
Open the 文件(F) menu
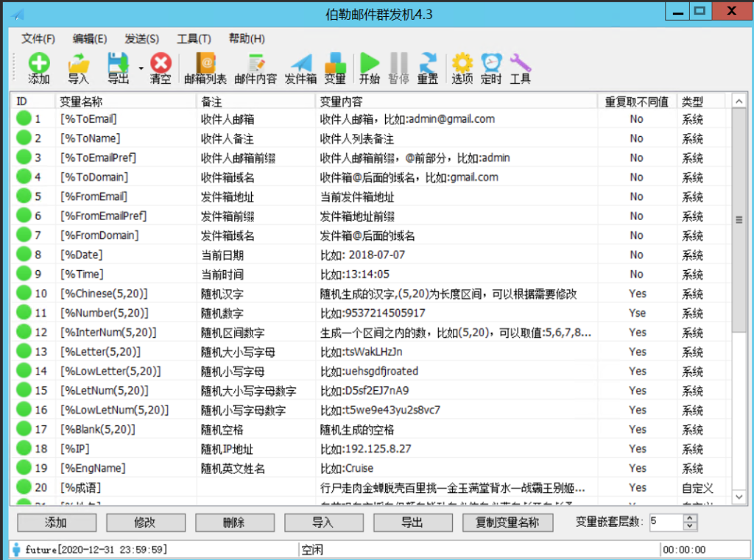(x=38, y=39)
